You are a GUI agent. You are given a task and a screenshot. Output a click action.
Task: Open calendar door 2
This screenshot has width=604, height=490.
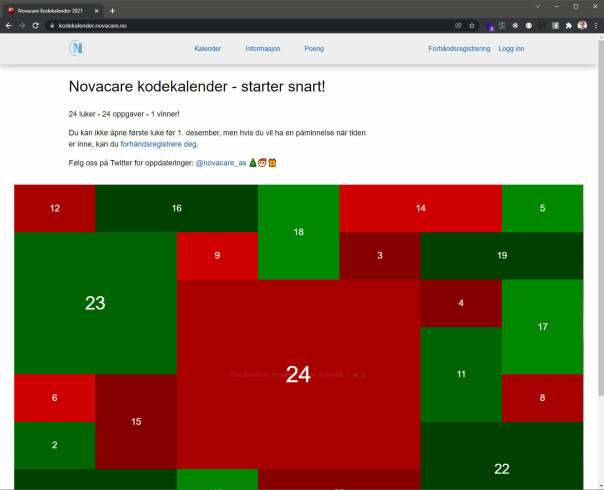[55, 445]
